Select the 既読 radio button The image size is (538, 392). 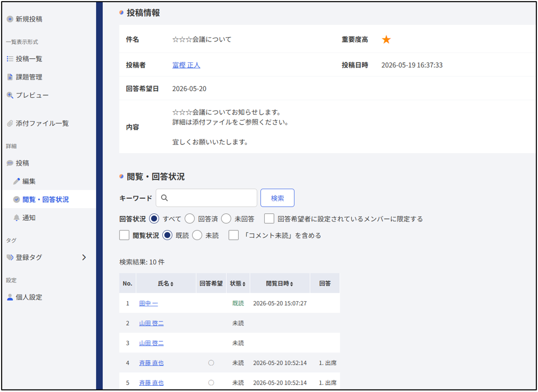coord(167,235)
